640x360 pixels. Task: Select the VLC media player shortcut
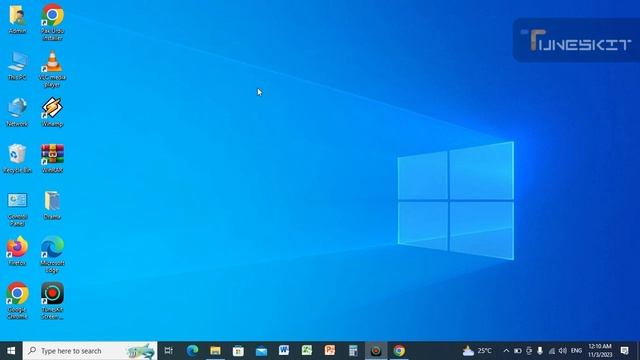pyautogui.click(x=52, y=69)
